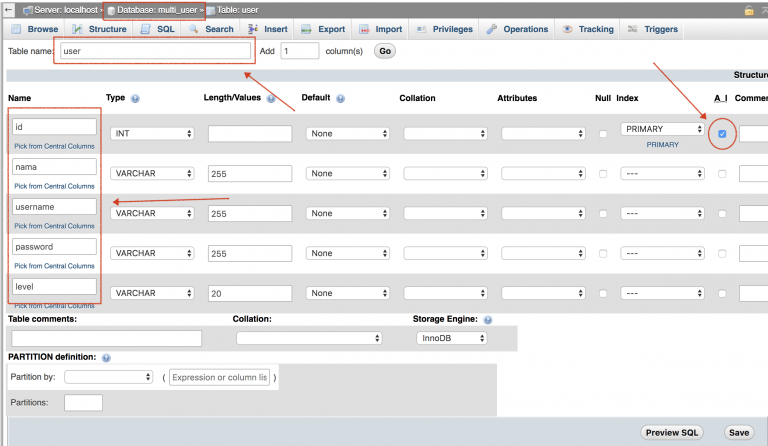Open help icon next to PARTITION definition
This screenshot has height=446, width=768.
tap(106, 358)
